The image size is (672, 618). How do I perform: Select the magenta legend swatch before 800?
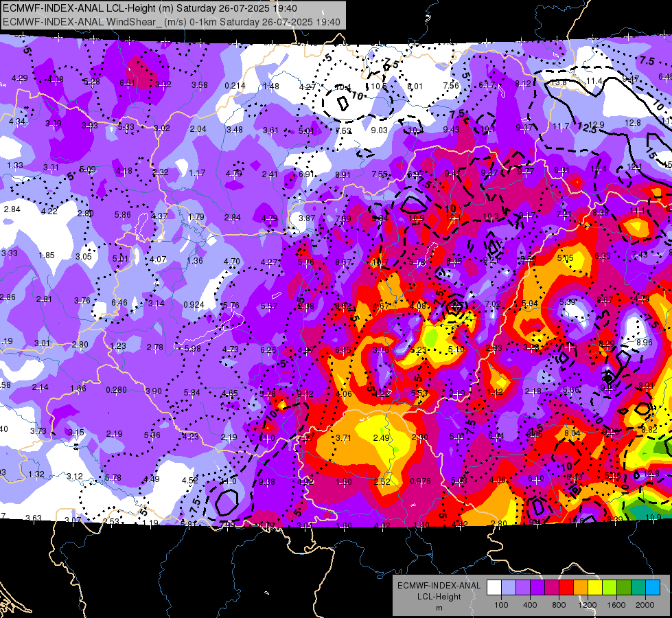[552, 588]
